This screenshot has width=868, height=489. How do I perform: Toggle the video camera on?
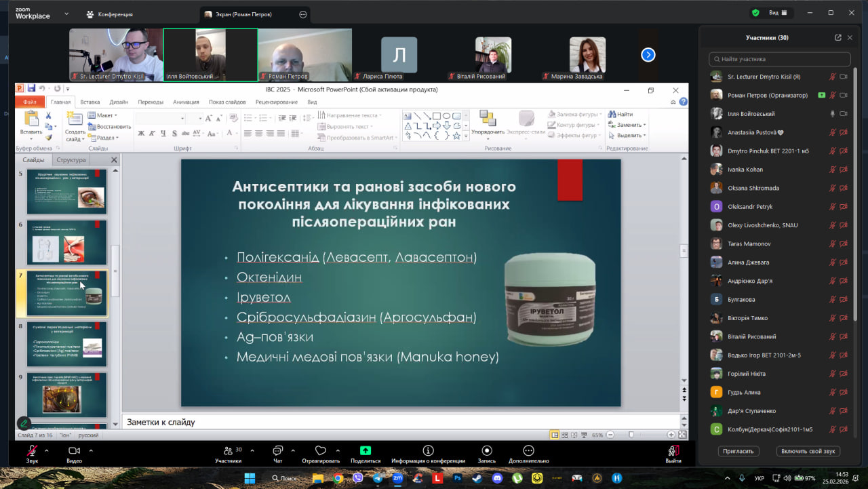click(74, 451)
